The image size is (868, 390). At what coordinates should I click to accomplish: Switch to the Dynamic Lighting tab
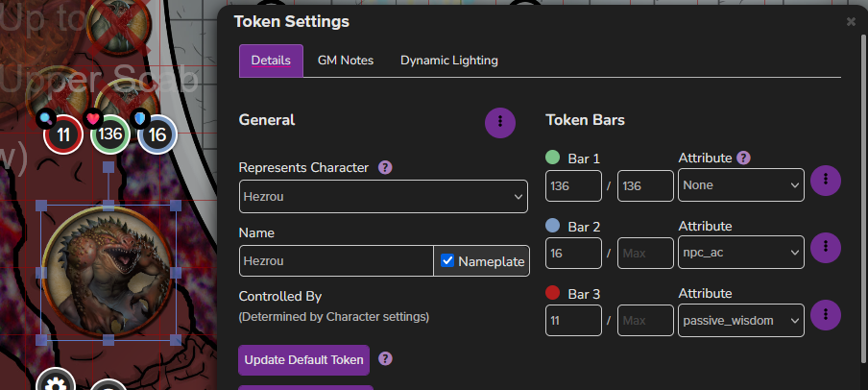(449, 61)
